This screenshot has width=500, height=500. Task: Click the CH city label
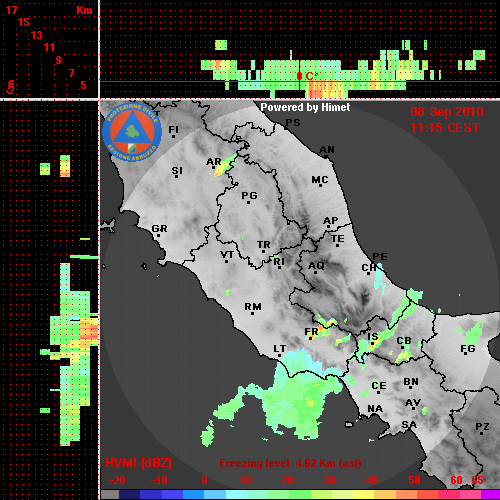[x=369, y=268]
